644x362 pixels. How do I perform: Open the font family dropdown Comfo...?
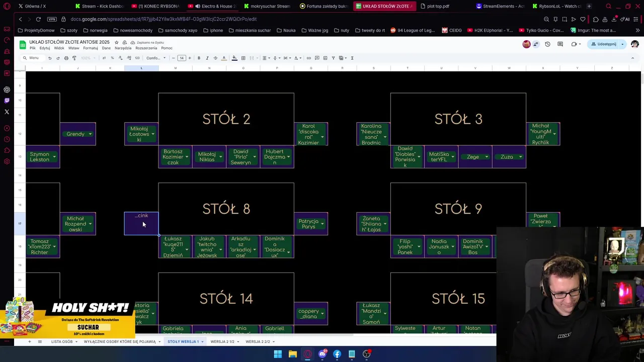pos(156,58)
